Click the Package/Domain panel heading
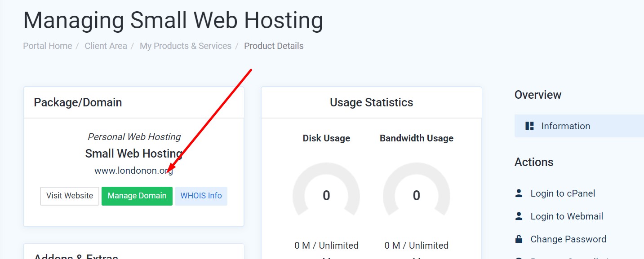The width and height of the screenshot is (644, 259). 78,102
